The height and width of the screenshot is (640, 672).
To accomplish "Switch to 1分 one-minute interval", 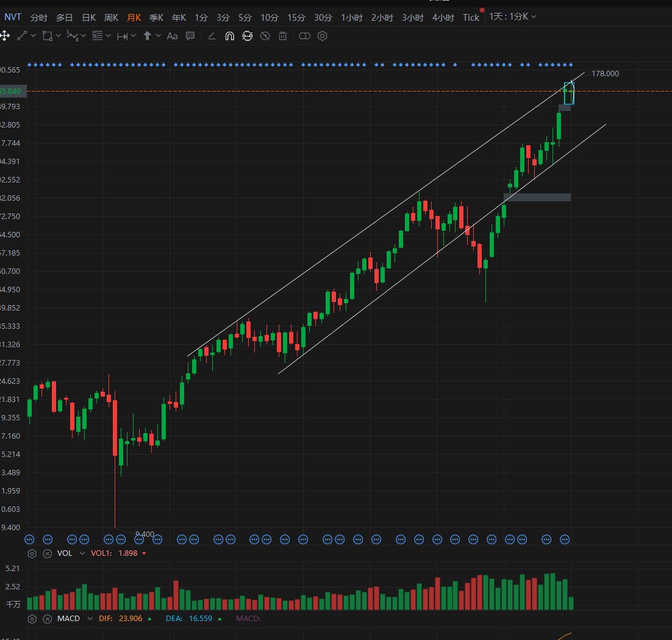I will pos(201,18).
